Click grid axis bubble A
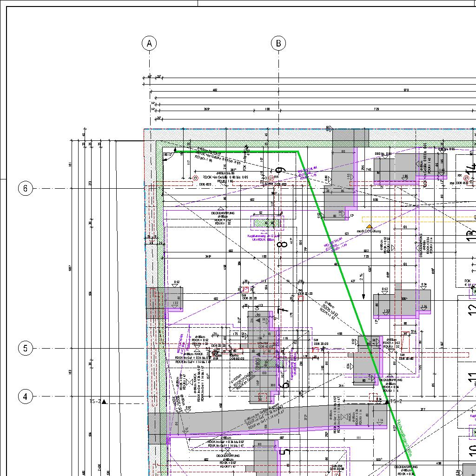The width and height of the screenshot is (476, 476). [149, 43]
